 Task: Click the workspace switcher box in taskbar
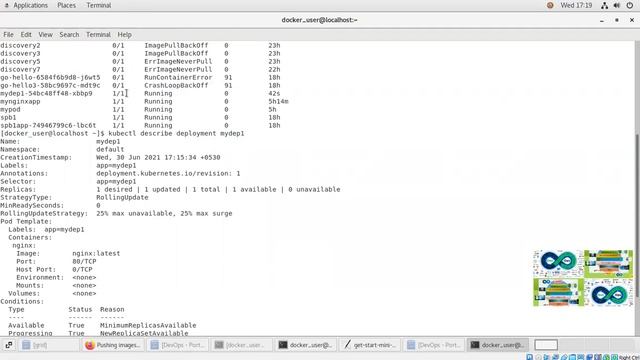546,345
